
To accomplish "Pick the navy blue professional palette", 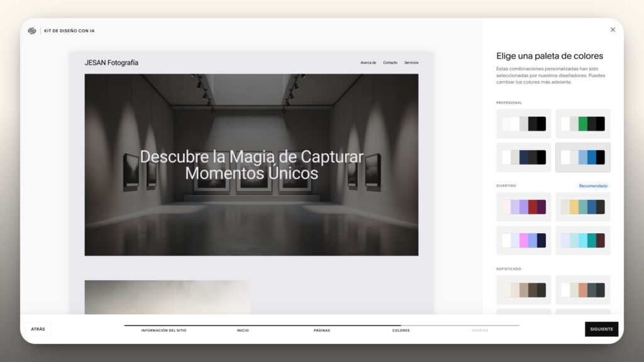I will tap(524, 157).
